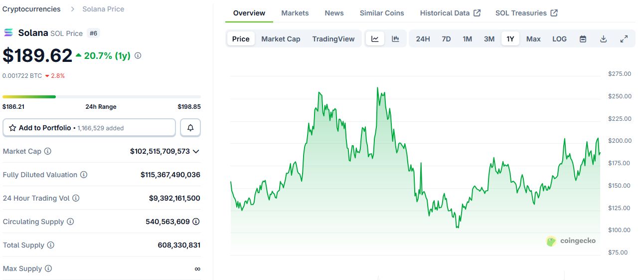Screen dimensions: 644x280
Task: Show Total Supply info icon
Action: (x=50, y=245)
